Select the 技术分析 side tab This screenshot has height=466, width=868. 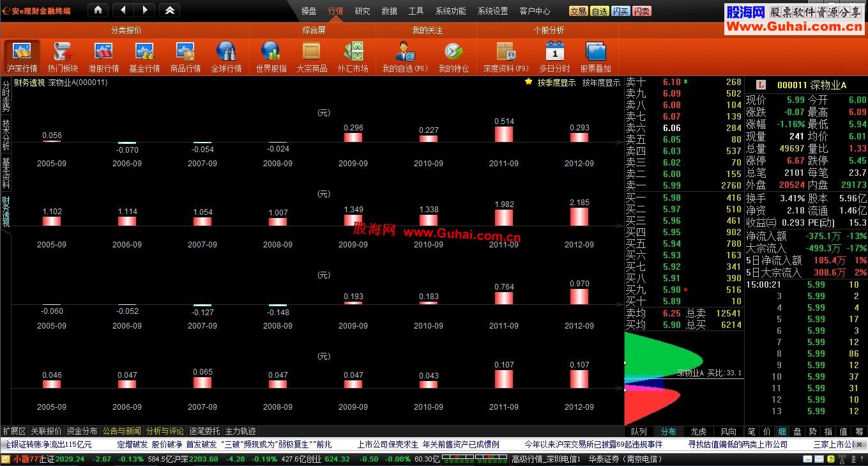click(6, 134)
